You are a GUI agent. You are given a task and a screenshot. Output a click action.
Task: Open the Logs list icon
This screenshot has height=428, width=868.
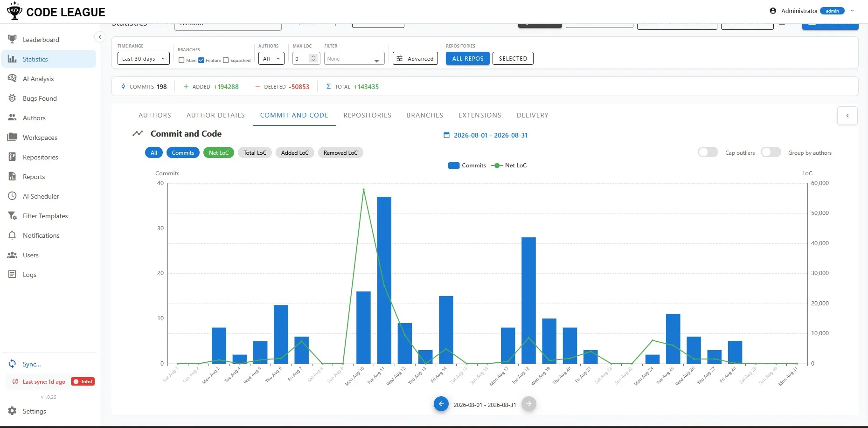point(13,274)
